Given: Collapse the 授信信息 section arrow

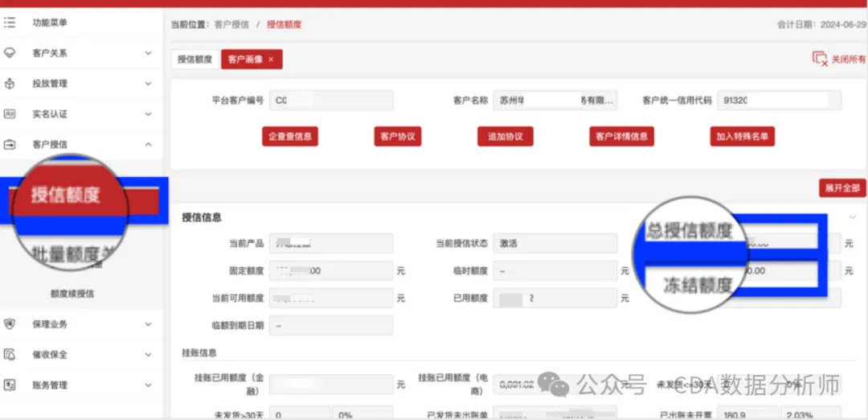Looking at the screenshot, I should (853, 217).
